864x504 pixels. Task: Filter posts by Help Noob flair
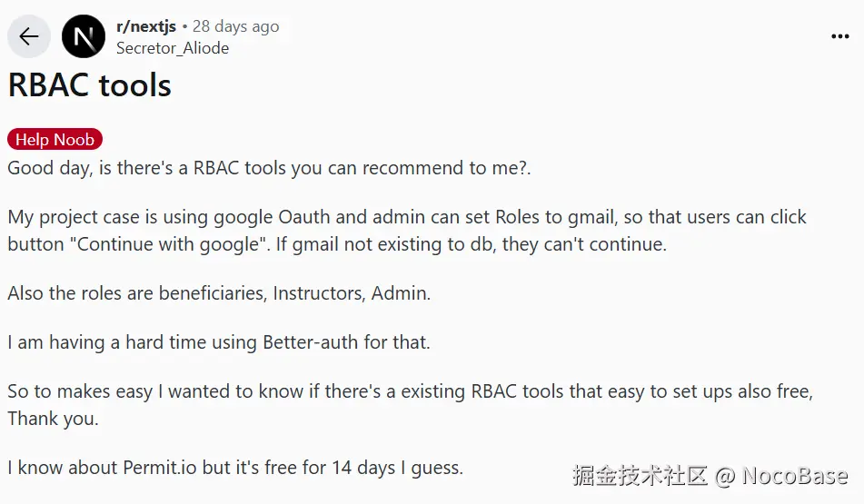click(55, 139)
